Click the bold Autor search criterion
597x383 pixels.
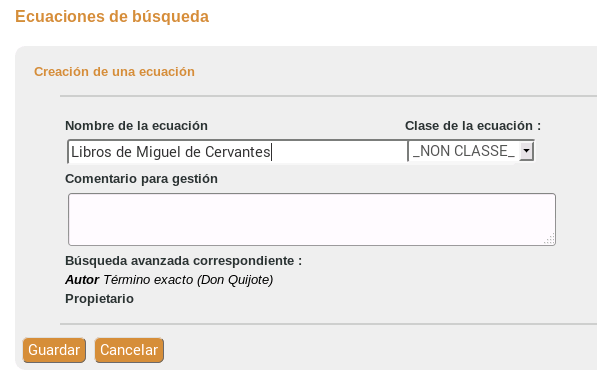click(82, 280)
